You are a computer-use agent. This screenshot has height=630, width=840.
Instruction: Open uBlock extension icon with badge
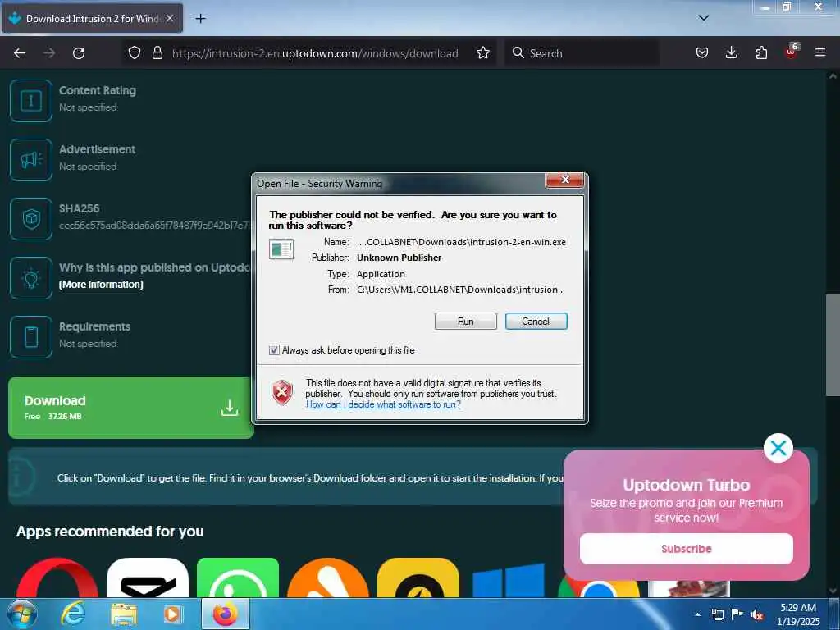792,52
